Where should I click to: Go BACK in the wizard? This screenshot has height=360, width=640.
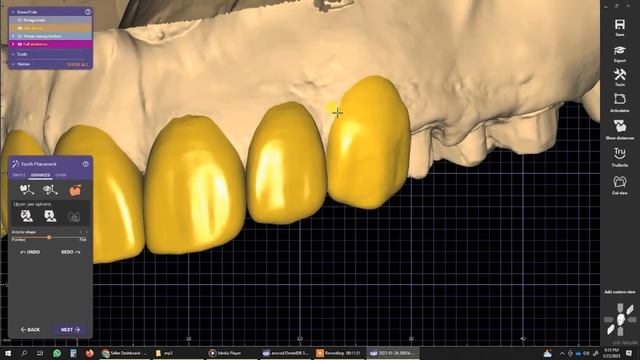30,329
